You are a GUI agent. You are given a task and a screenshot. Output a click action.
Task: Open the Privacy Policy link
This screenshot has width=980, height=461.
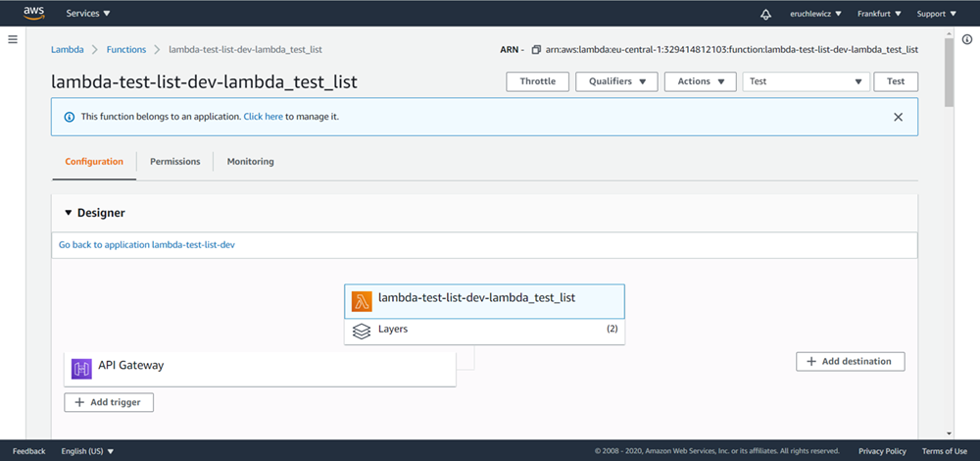coord(883,451)
